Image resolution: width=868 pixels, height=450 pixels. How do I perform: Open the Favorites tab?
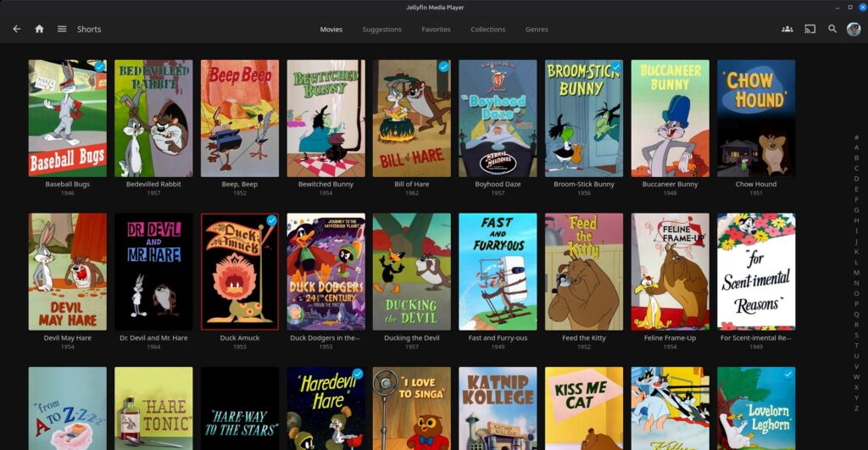[436, 30]
